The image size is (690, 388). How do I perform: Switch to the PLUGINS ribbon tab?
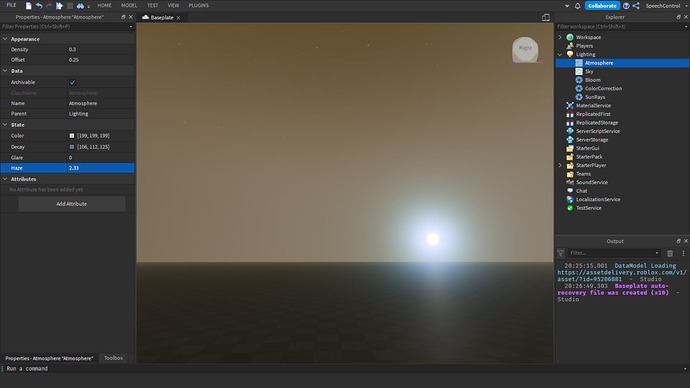tap(199, 5)
